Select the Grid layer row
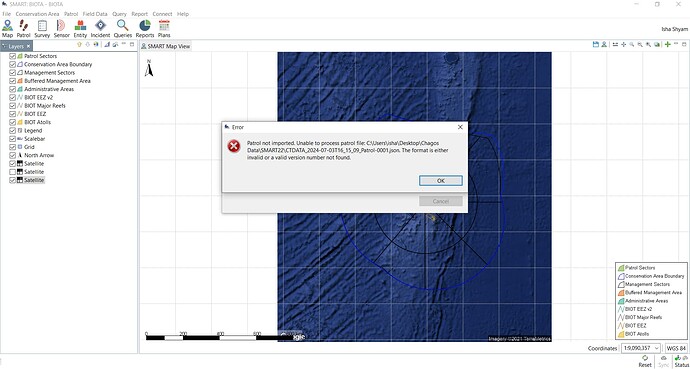 tap(29, 147)
